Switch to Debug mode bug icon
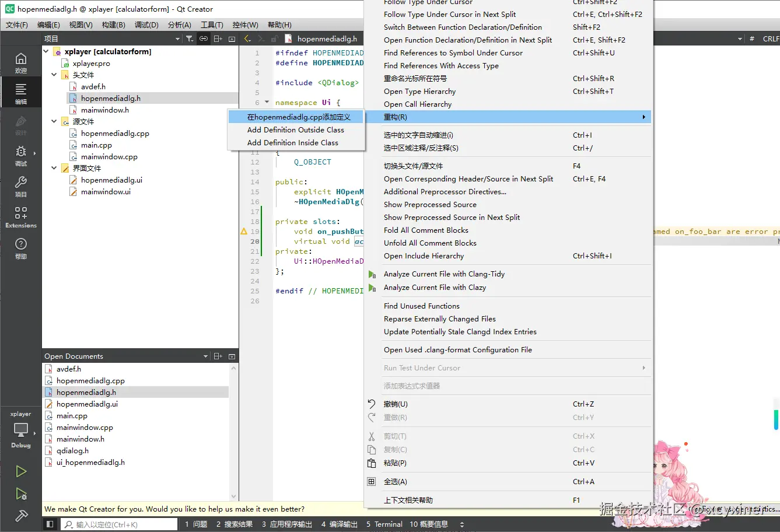Image resolution: width=780 pixels, height=532 pixels. 21,155
